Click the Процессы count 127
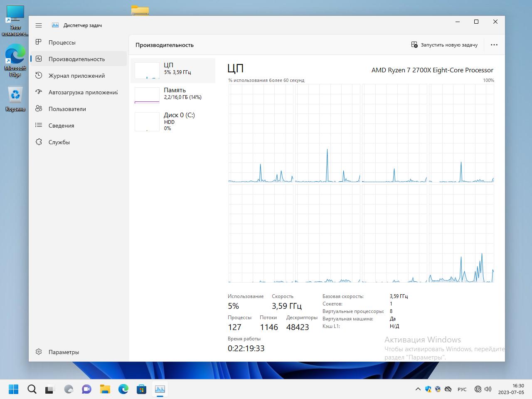The image size is (532, 399). [x=234, y=327]
